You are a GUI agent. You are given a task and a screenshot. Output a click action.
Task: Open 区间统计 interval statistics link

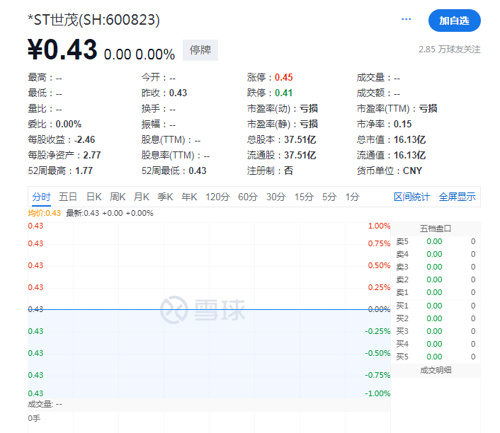[412, 197]
